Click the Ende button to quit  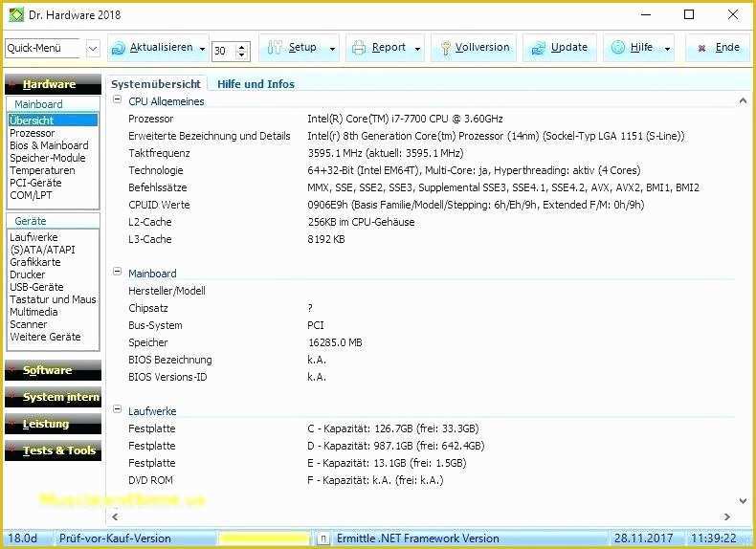(x=719, y=48)
